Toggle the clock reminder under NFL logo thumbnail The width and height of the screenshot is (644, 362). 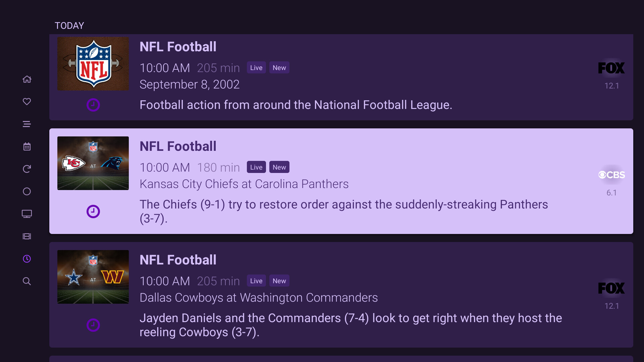(x=93, y=105)
